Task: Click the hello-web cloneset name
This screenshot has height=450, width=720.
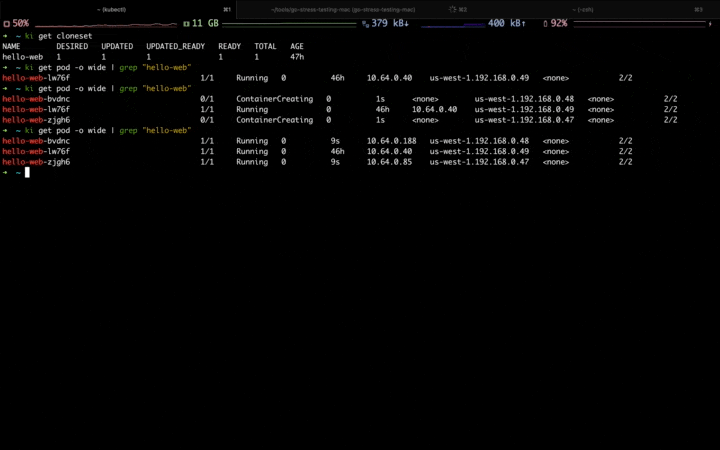Action: 22,57
